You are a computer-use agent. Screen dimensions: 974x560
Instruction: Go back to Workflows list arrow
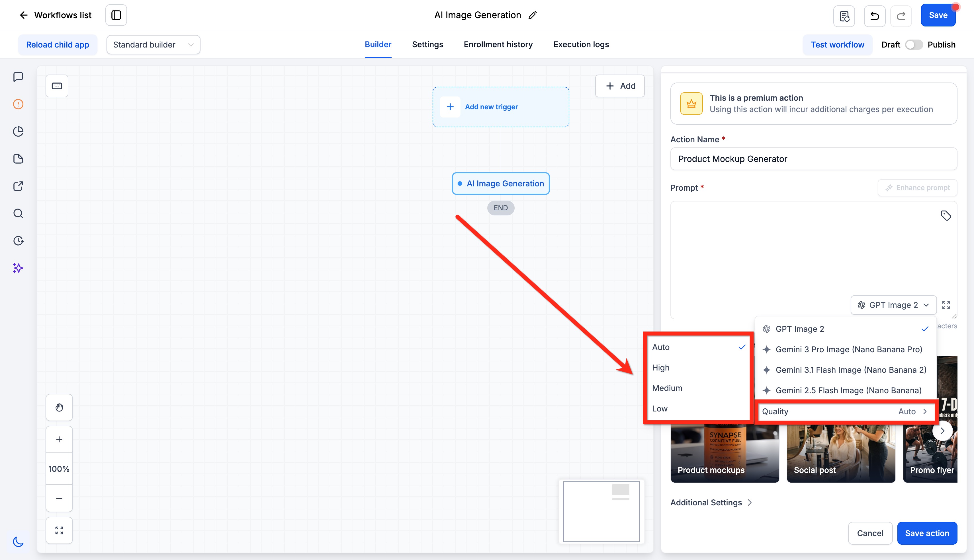click(24, 15)
